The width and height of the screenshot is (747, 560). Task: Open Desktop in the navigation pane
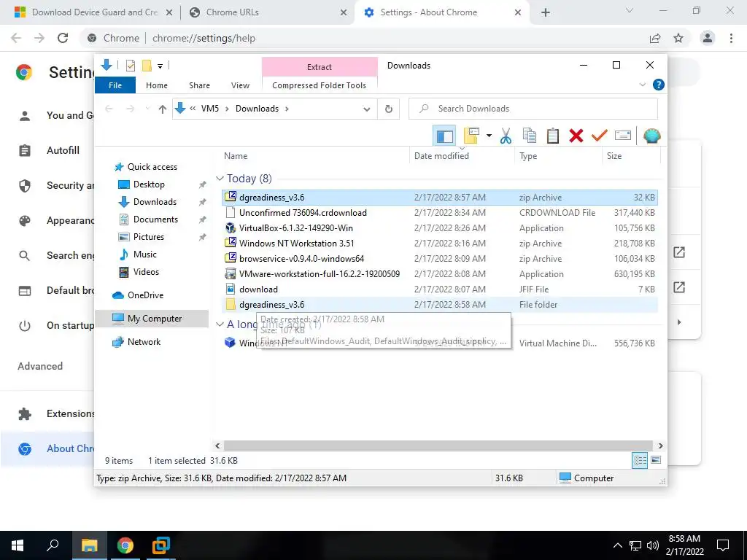coord(149,184)
